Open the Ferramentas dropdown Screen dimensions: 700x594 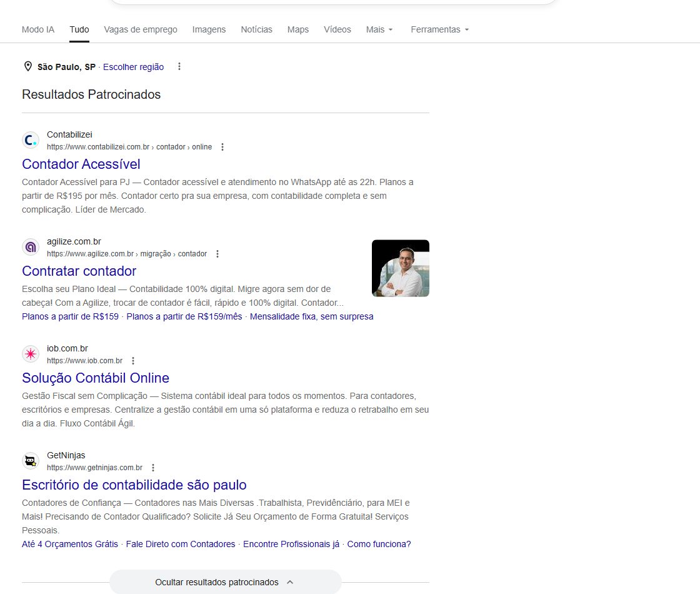coord(440,29)
